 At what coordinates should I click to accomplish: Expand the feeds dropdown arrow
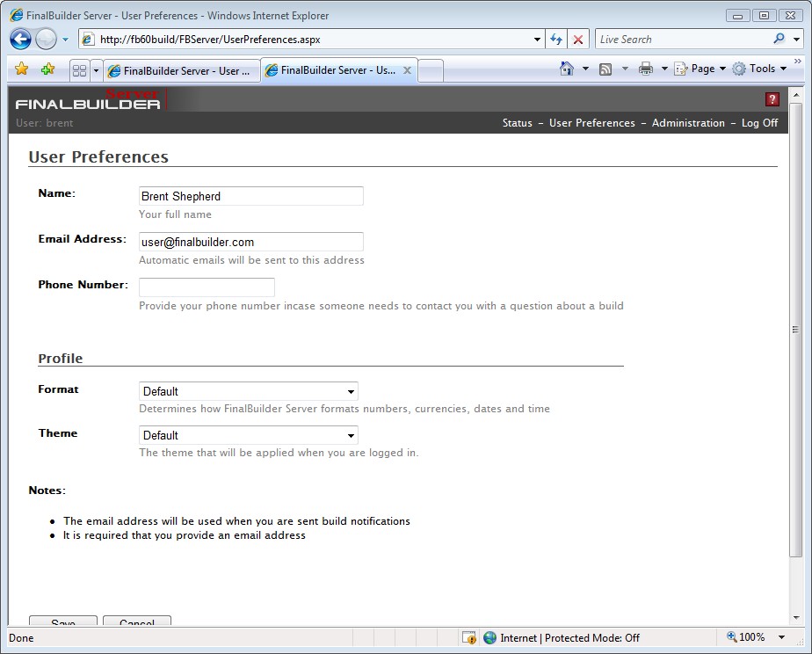coord(625,69)
